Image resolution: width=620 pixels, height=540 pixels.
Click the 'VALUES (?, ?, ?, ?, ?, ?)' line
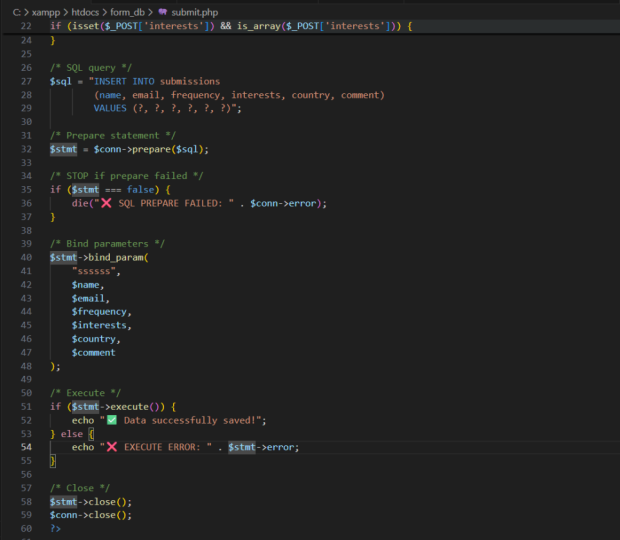tap(168, 108)
